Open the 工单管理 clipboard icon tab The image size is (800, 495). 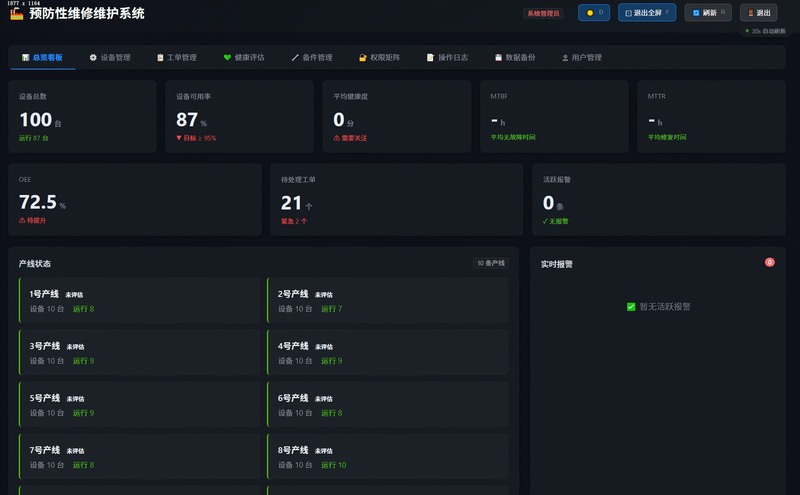click(177, 58)
